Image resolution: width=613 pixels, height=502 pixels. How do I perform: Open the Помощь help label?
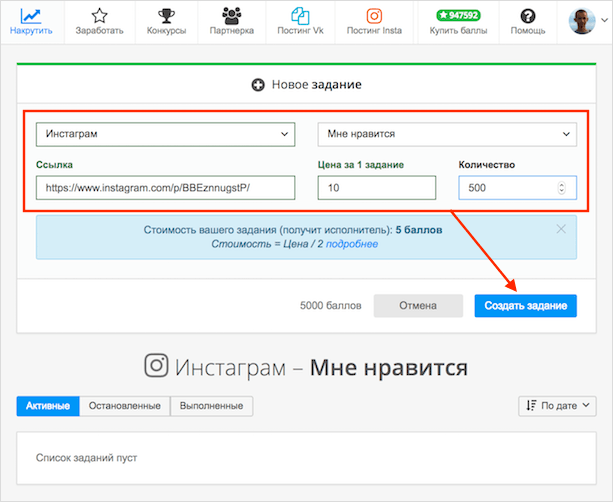(x=528, y=30)
